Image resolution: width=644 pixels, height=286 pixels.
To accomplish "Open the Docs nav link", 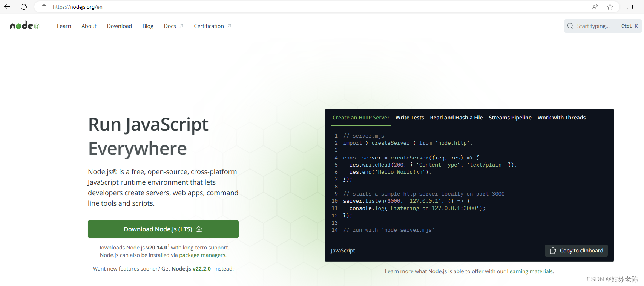I will (170, 26).
